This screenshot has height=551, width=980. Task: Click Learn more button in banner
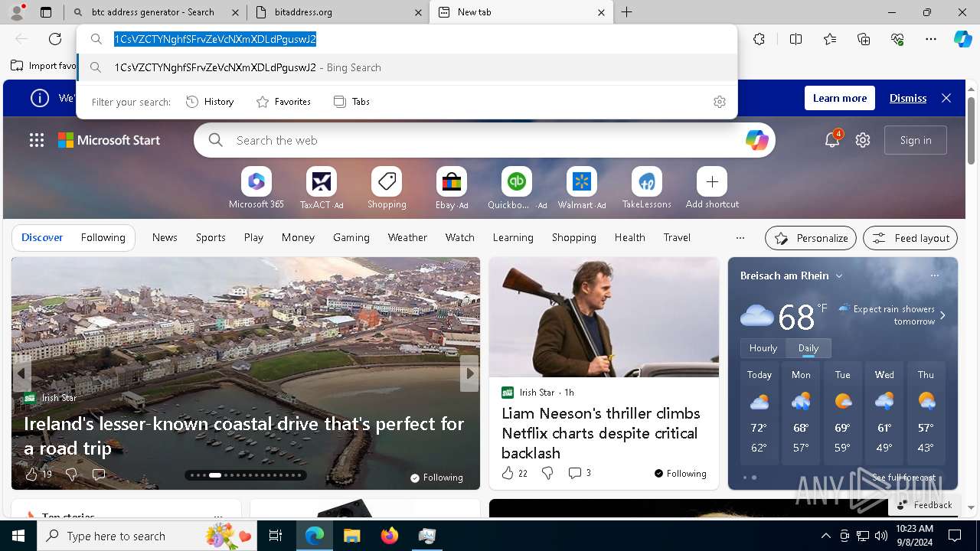[x=840, y=98]
